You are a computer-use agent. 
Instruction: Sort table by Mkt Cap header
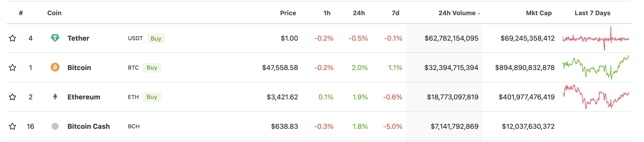(x=539, y=13)
